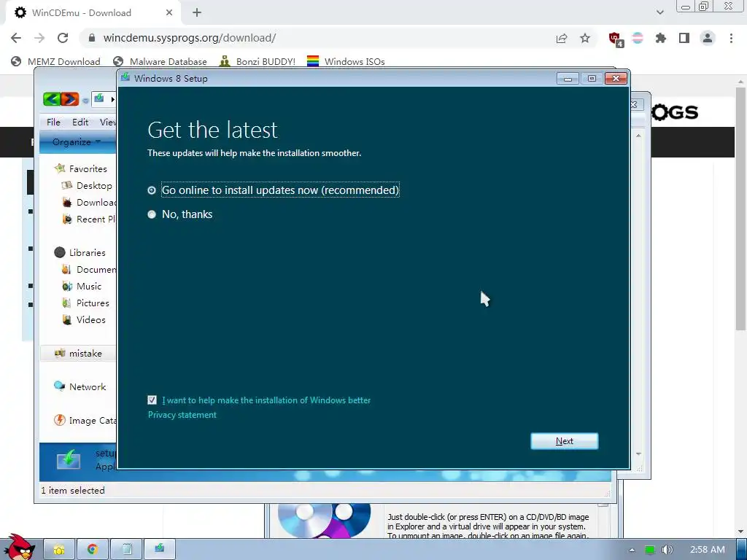
Task: Open the Malware Database bookmark
Action: pyautogui.click(x=160, y=61)
